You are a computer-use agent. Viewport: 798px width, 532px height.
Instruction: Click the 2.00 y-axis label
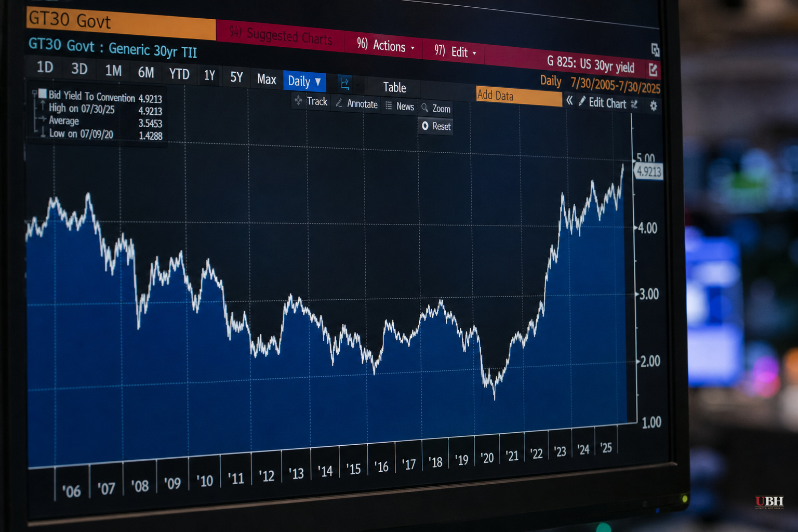[650, 361]
